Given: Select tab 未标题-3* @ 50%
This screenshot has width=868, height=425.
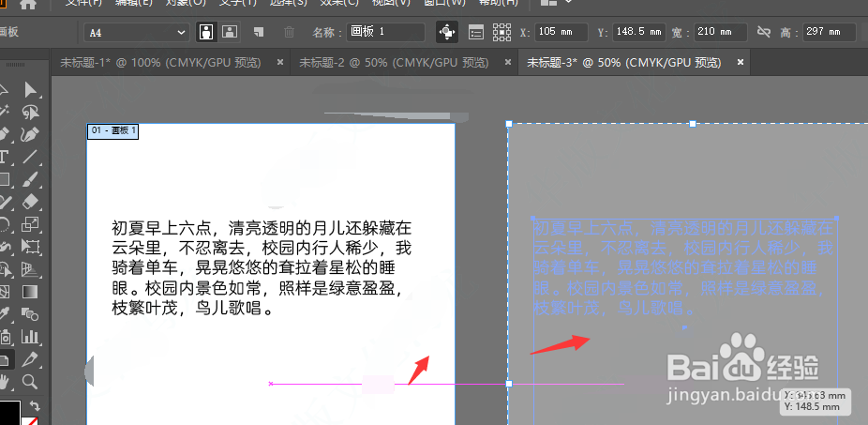Looking at the screenshot, I should (x=624, y=63).
